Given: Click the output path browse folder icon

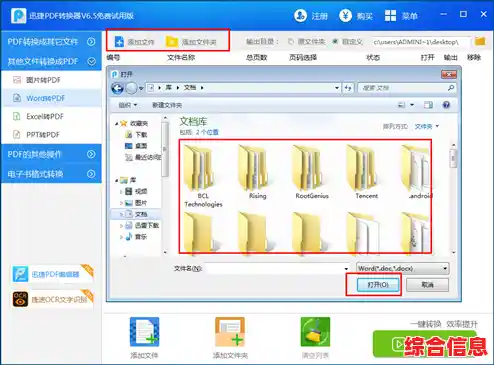Looking at the screenshot, I should click(480, 41).
